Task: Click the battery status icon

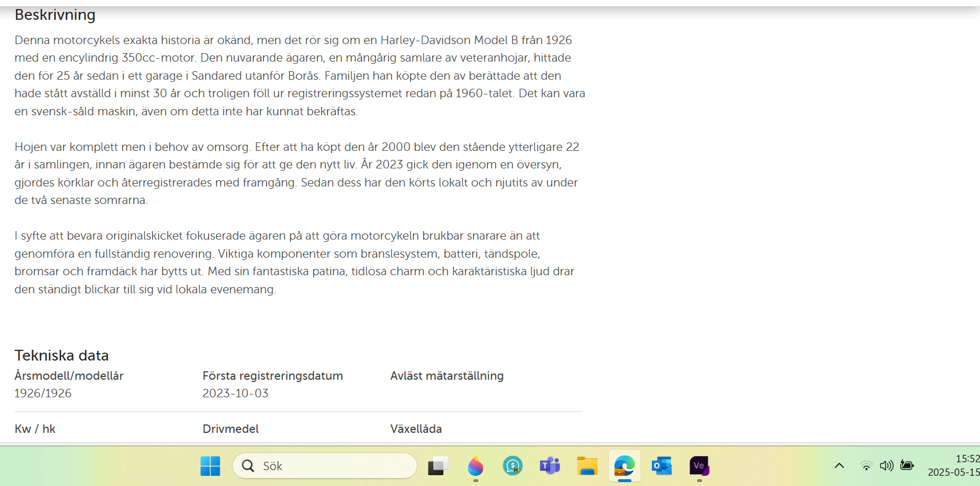Action: [x=907, y=466]
